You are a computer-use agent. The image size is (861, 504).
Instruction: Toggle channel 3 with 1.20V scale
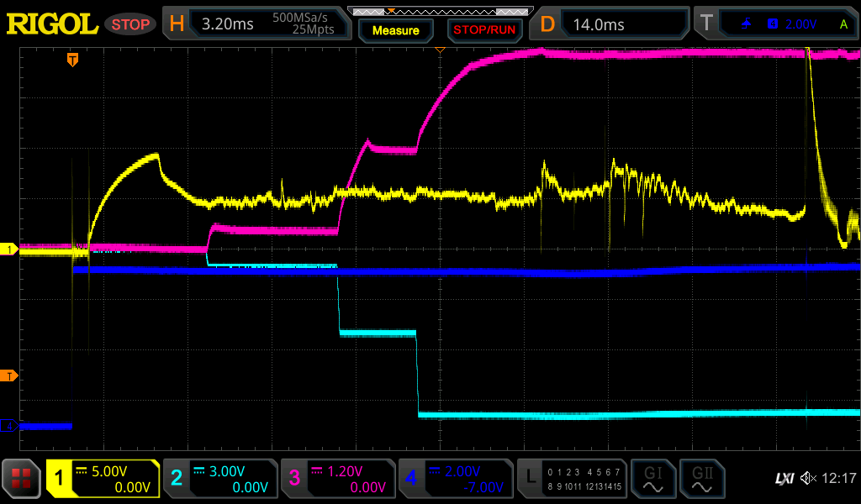coord(337,479)
